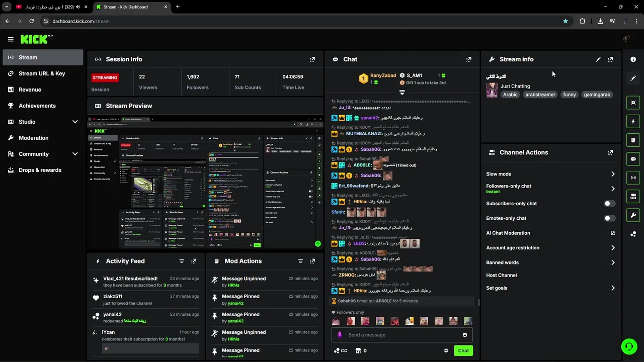Toggle Emotes-only chat switch
644x362 pixels.
[x=609, y=218]
